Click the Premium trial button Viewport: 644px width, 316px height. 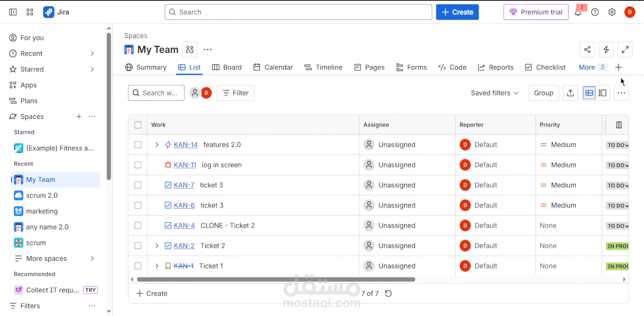(536, 12)
